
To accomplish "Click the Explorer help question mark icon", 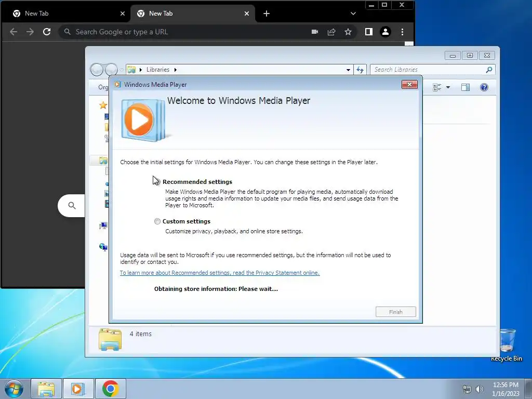I will 484,87.
